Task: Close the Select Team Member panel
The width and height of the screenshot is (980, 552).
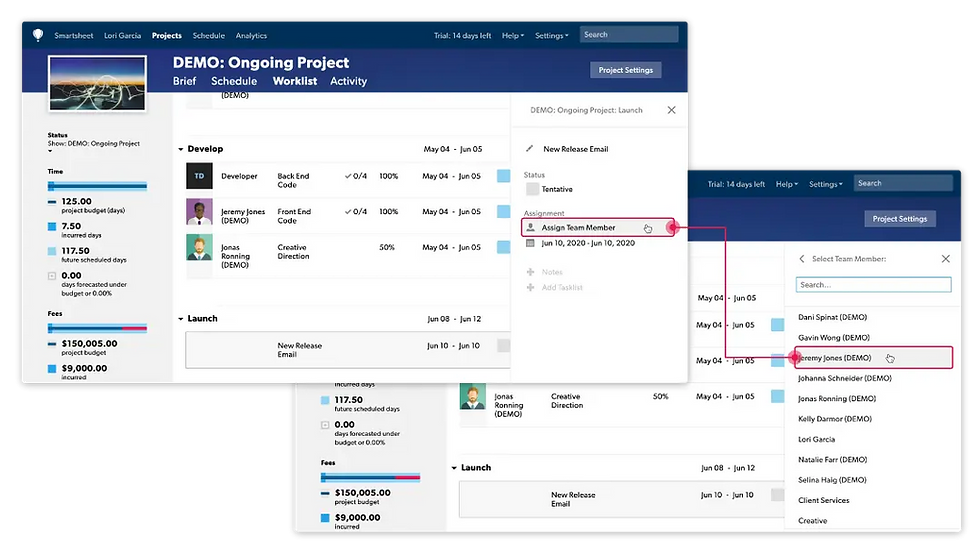Action: [946, 259]
